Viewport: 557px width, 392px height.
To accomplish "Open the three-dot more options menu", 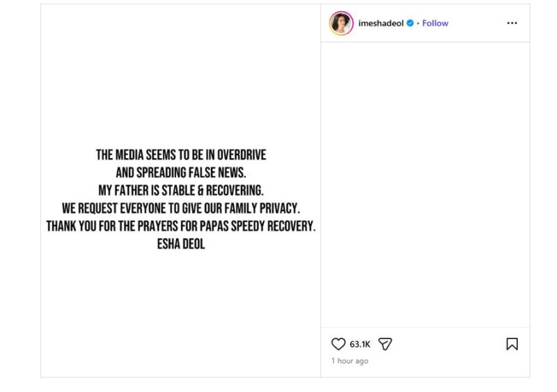I will click(512, 23).
